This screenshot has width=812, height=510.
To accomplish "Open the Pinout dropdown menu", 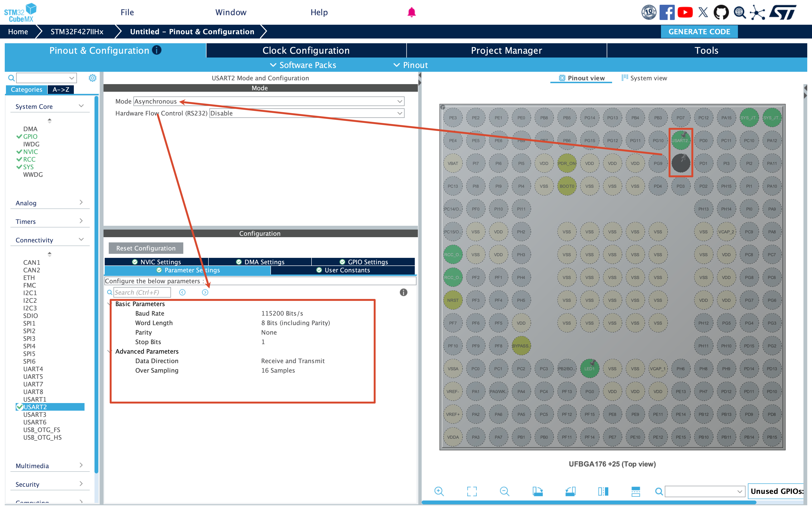I will pos(411,65).
